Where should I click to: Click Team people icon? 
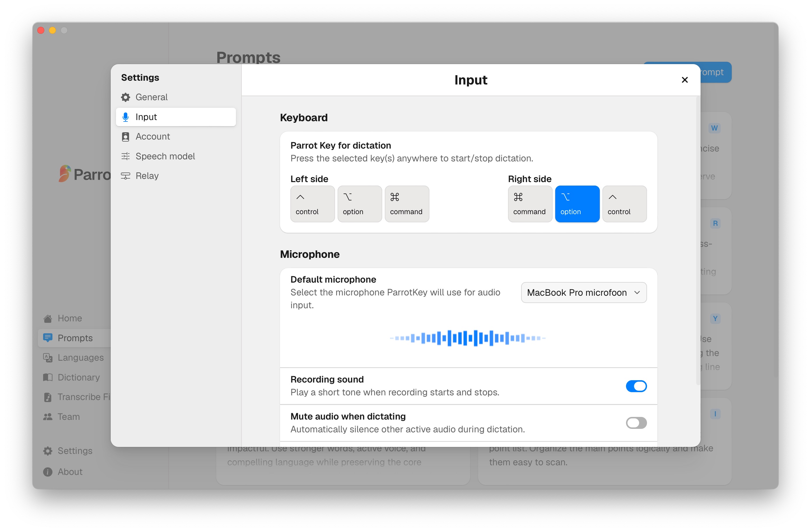coord(48,417)
